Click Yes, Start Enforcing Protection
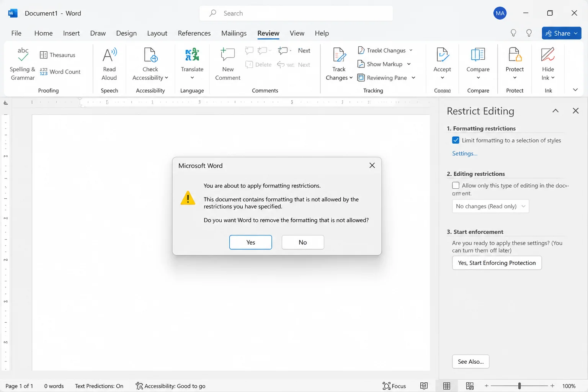This screenshot has width=588, height=392. [497, 263]
